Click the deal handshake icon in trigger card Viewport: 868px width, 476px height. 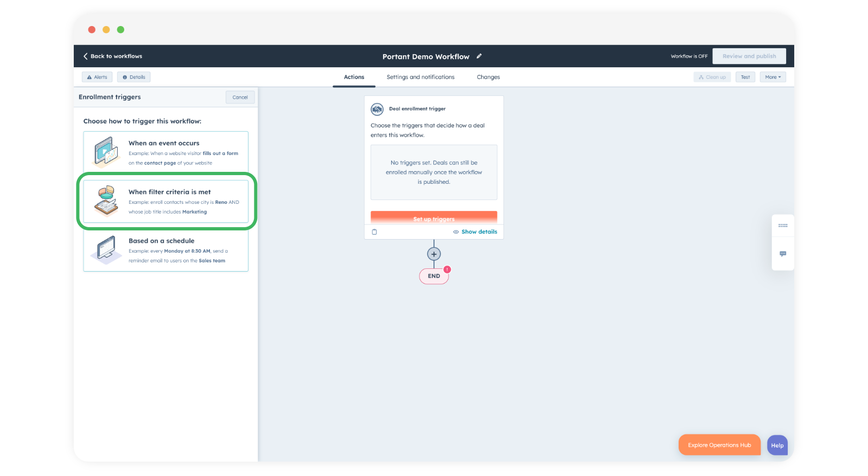(377, 109)
